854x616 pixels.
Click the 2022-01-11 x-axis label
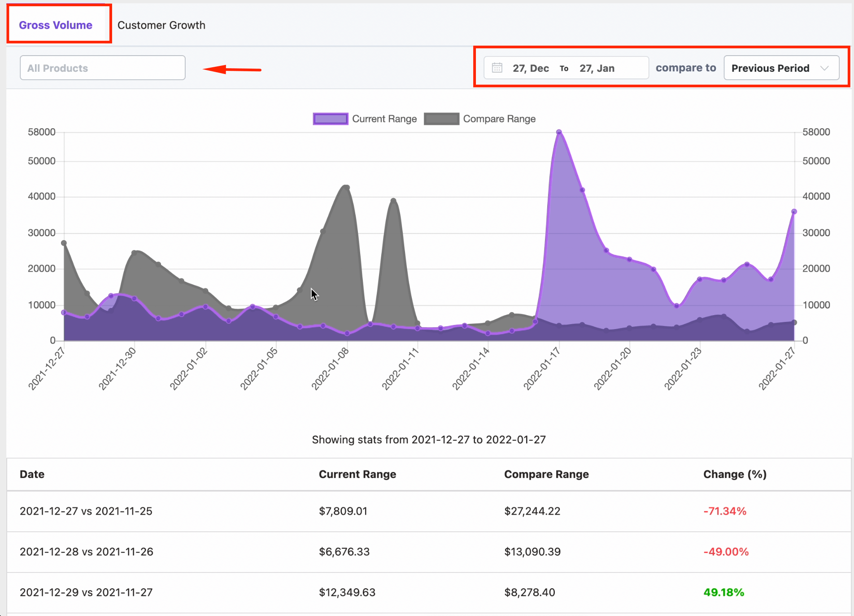click(401, 369)
